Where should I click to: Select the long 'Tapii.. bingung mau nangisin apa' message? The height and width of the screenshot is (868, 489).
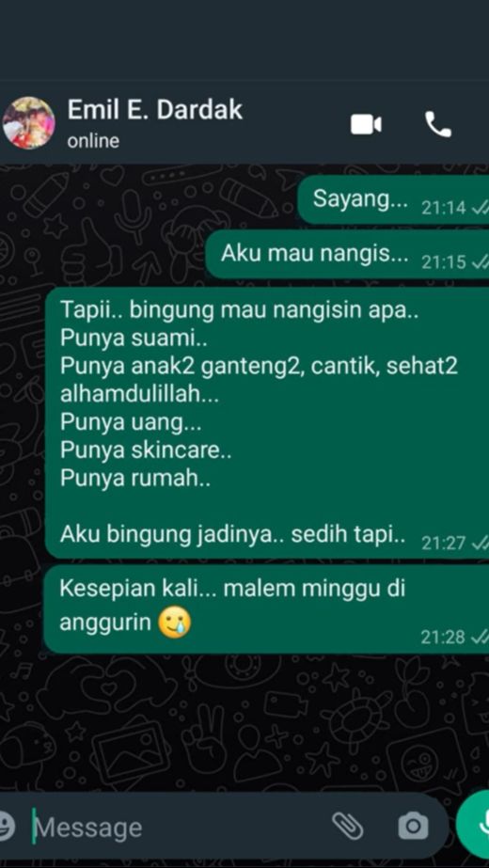point(267,422)
